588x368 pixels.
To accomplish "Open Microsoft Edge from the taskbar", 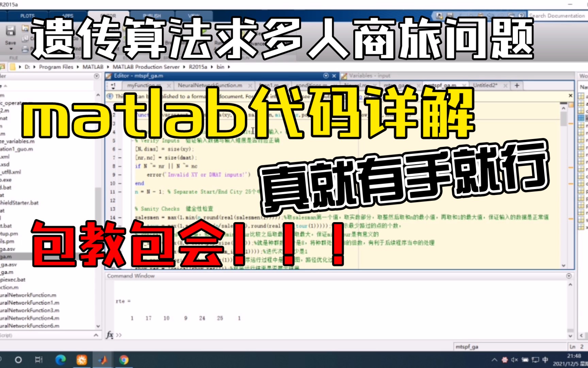I will point(61,360).
